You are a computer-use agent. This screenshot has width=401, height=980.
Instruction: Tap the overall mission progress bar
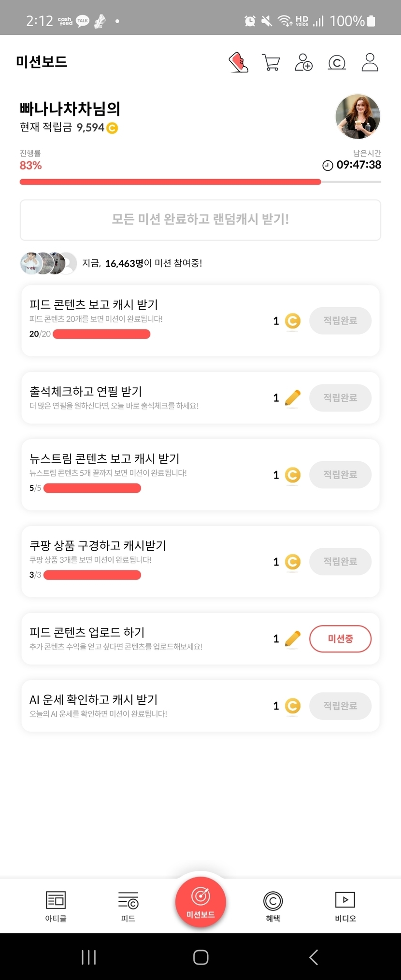point(200,182)
